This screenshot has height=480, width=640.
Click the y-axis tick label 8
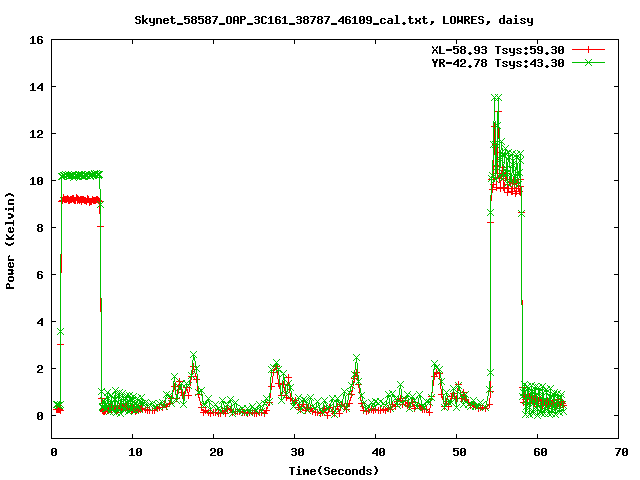coord(40,228)
